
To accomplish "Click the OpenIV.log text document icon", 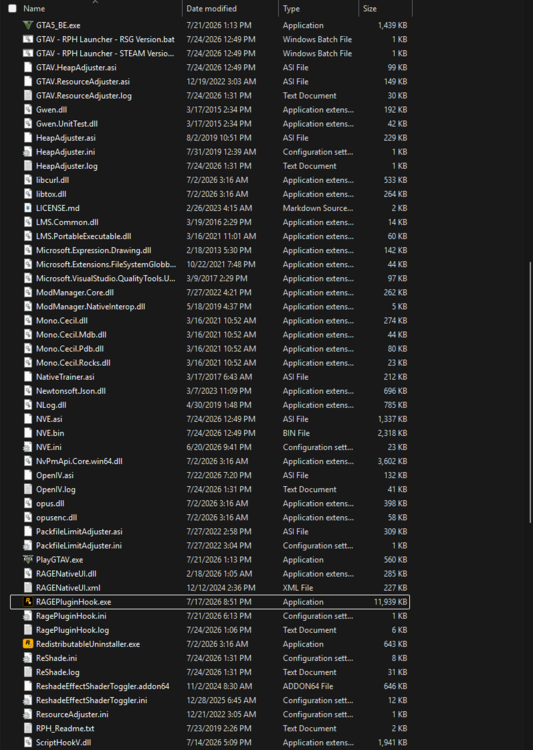I will (28, 489).
